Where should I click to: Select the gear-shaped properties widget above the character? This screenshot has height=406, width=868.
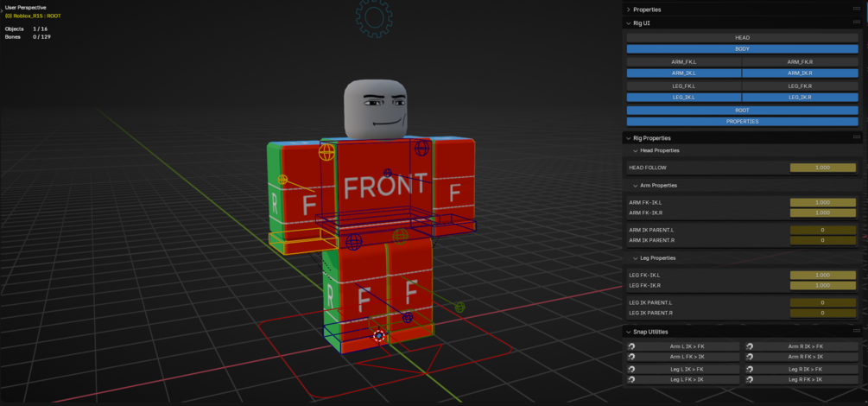(374, 18)
